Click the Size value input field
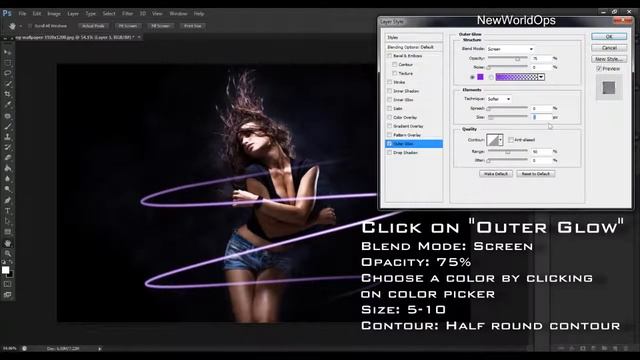The height and width of the screenshot is (360, 640). pyautogui.click(x=542, y=117)
